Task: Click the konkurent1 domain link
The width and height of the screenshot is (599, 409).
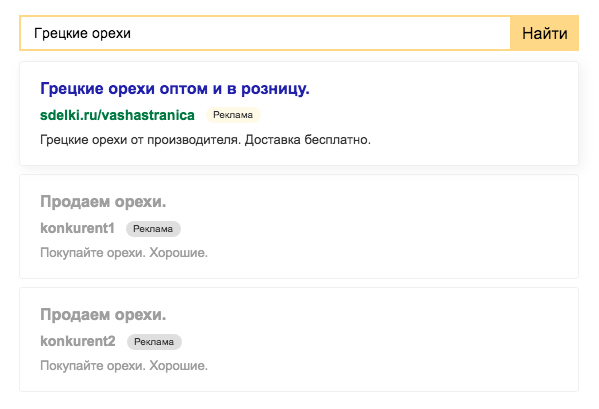Action: (x=77, y=228)
